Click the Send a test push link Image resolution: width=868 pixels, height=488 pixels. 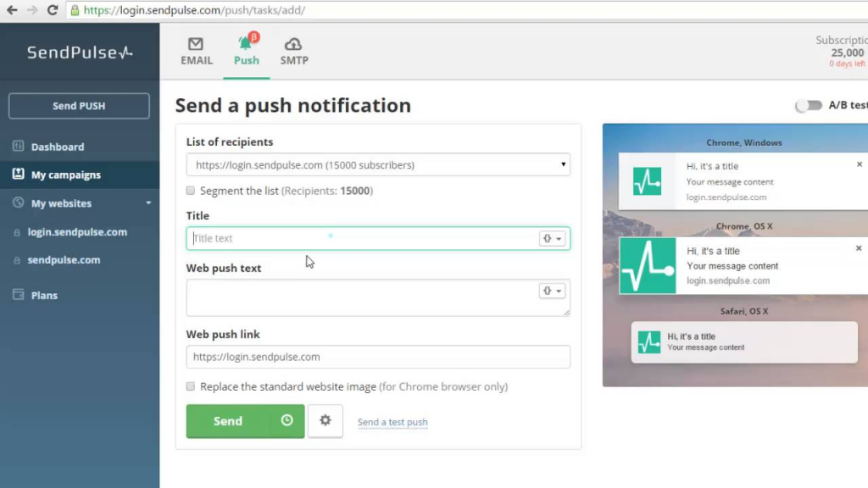click(x=392, y=422)
